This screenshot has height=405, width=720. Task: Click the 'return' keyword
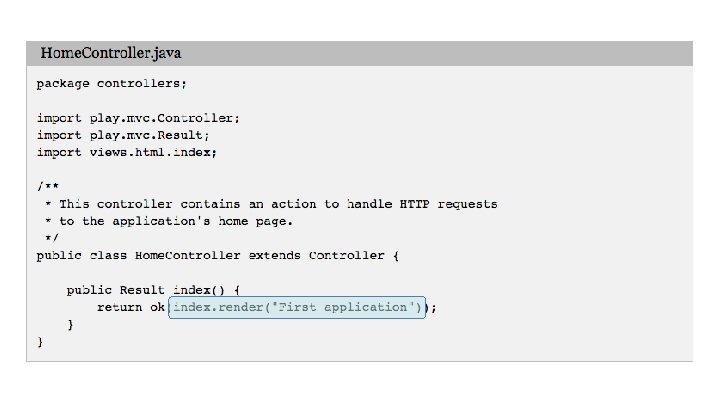coord(119,307)
